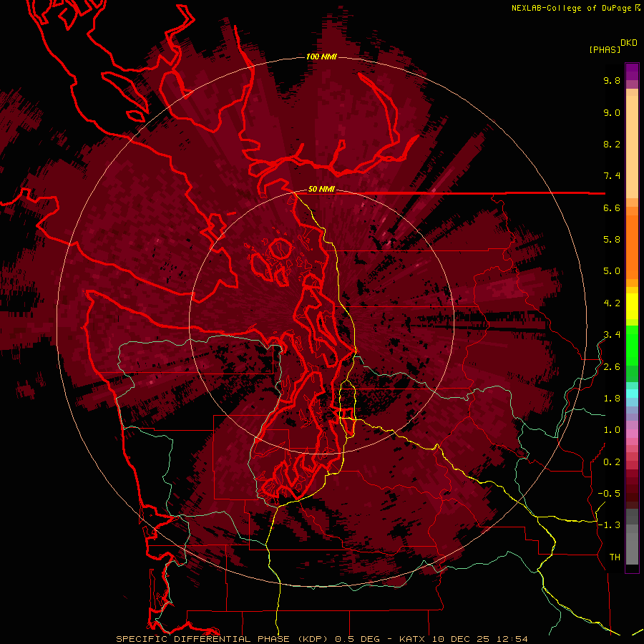644x644 pixels.
Task: Click the 9.0 scale value
Action: 612,112
